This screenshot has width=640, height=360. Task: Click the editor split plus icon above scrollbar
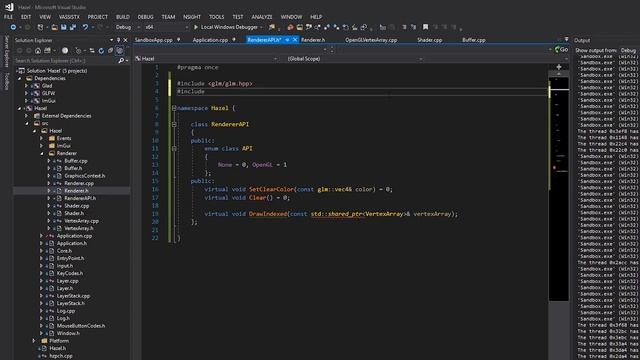point(559,67)
